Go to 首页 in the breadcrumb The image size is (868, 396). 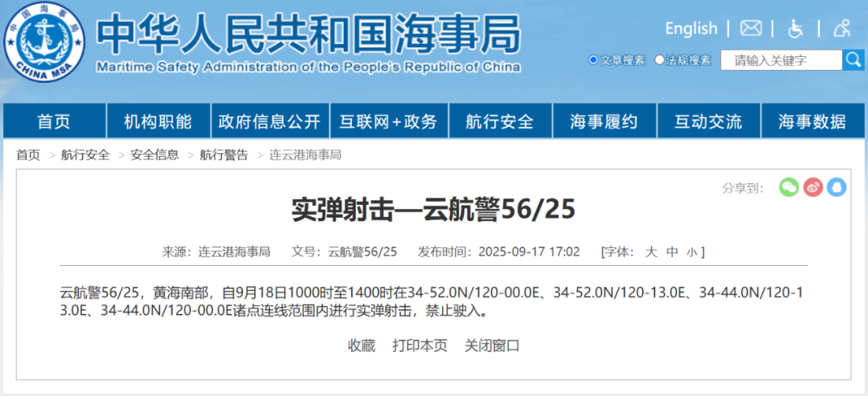tap(28, 155)
